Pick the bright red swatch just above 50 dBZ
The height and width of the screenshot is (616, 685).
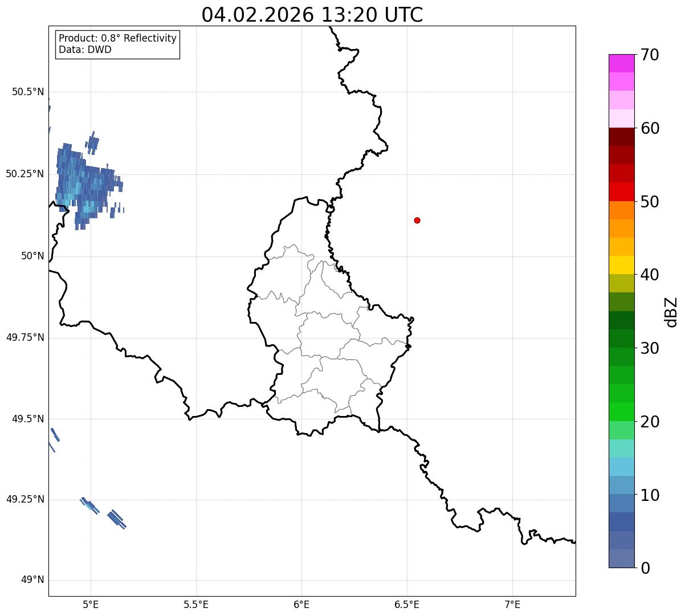pos(621,191)
